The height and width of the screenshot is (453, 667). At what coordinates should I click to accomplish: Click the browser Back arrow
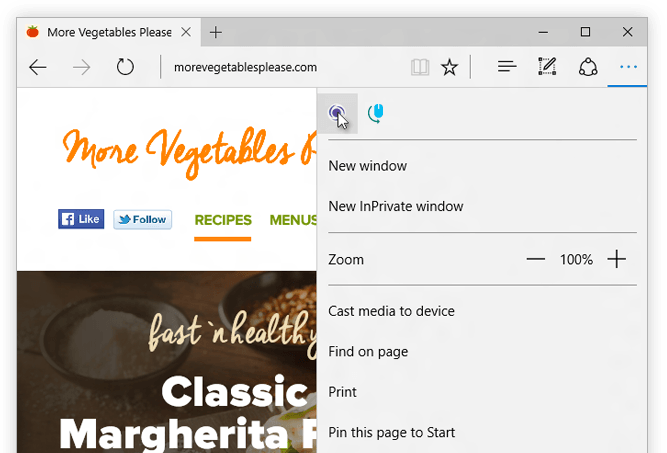[38, 67]
